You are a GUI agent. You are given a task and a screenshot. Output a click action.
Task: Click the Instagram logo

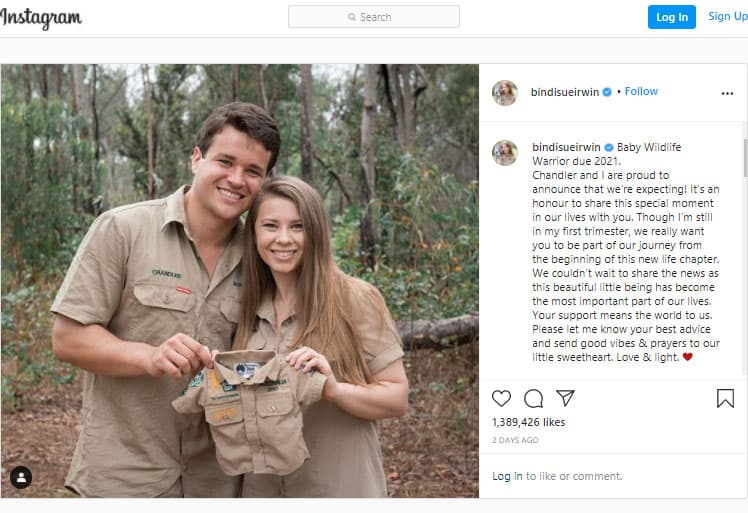click(41, 18)
